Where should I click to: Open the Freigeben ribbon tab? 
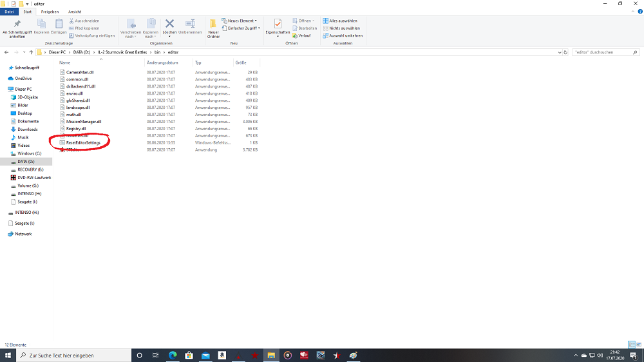tap(50, 12)
